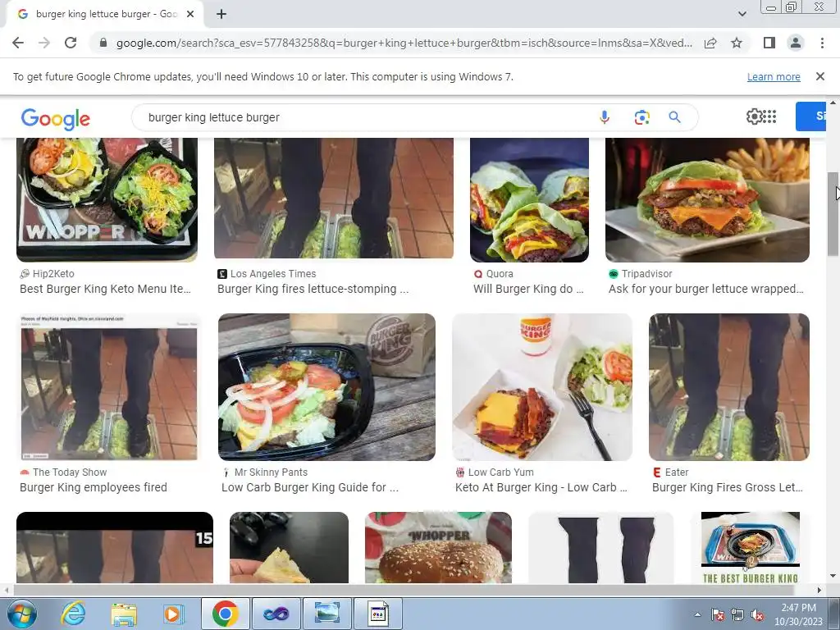
Task: Open the Low Carb Yum keto image
Action: [x=542, y=387]
